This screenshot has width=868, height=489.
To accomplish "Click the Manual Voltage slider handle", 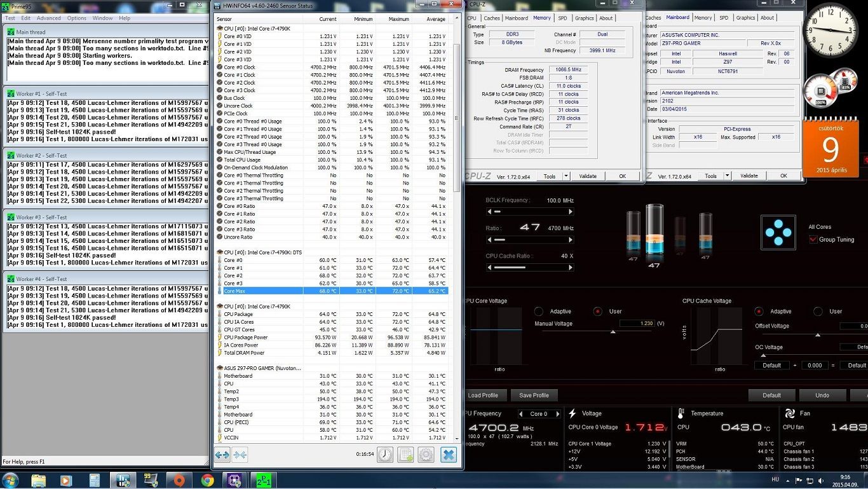I will [x=613, y=332].
